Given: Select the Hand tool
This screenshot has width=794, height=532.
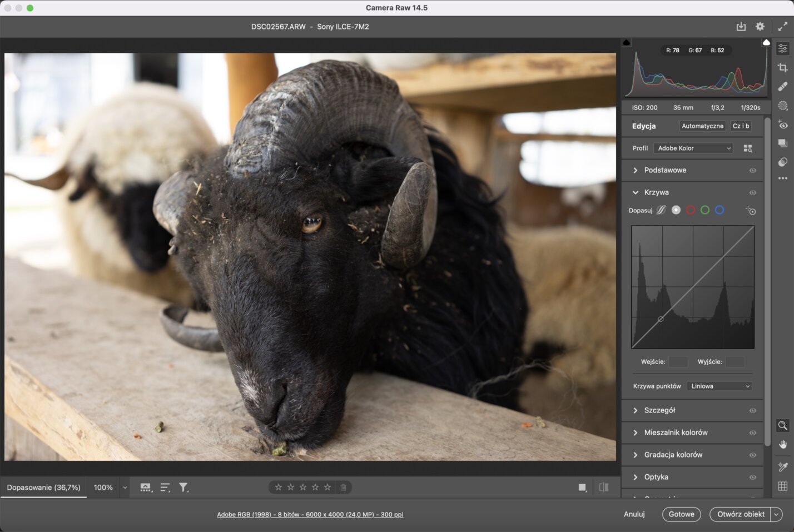Looking at the screenshot, I should [782, 444].
